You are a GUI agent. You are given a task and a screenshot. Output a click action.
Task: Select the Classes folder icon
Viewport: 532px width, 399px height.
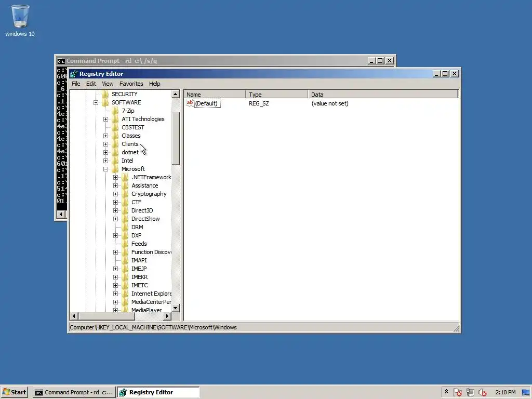coord(115,136)
